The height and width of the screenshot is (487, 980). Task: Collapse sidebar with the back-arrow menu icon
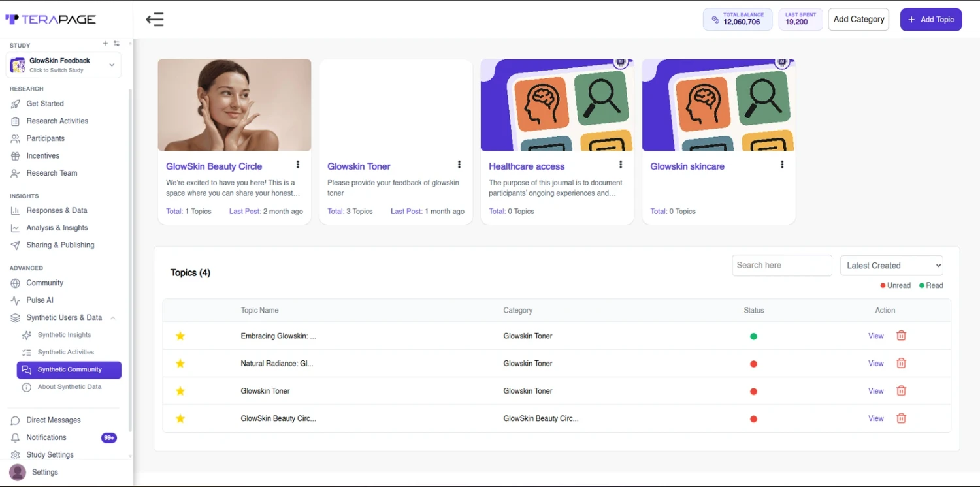[155, 20]
